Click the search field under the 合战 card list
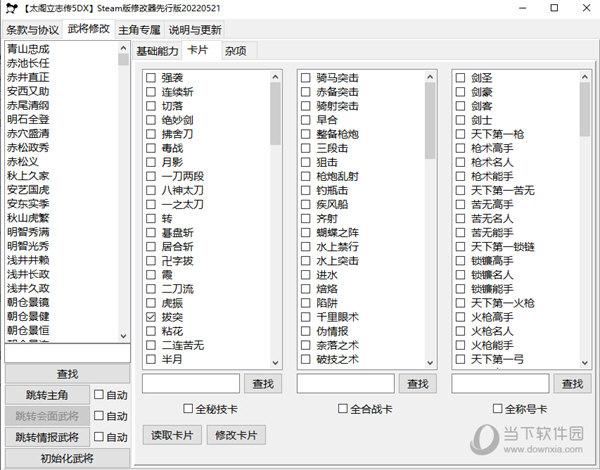The image size is (600, 470). click(346, 384)
